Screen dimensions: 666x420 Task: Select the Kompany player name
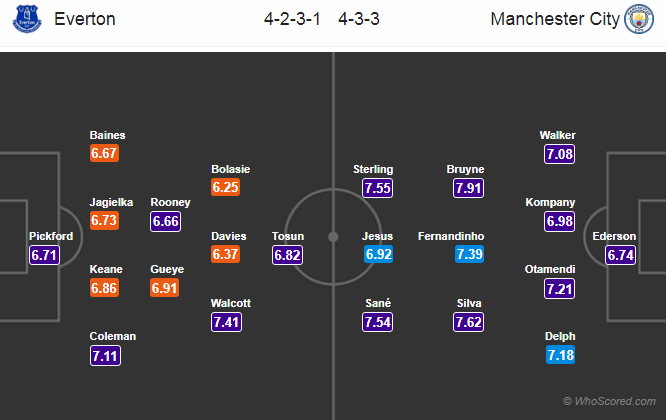[x=550, y=202]
